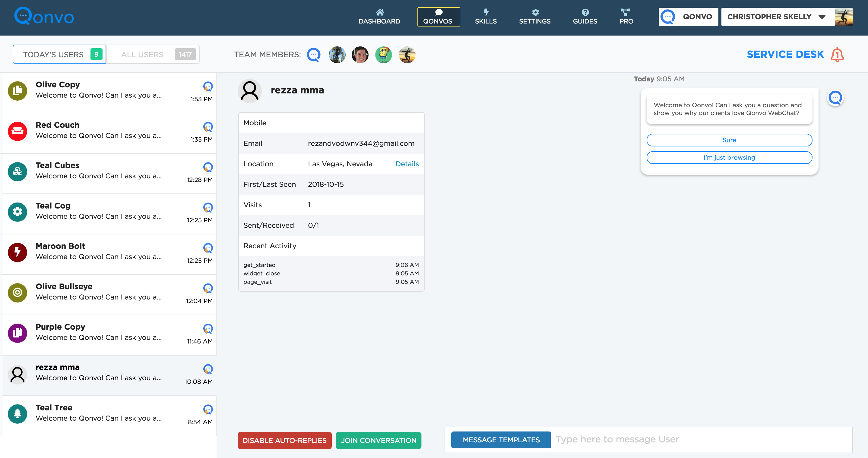Switch to Today's Users tab
Image resolution: width=868 pixels, height=458 pixels.
point(59,54)
